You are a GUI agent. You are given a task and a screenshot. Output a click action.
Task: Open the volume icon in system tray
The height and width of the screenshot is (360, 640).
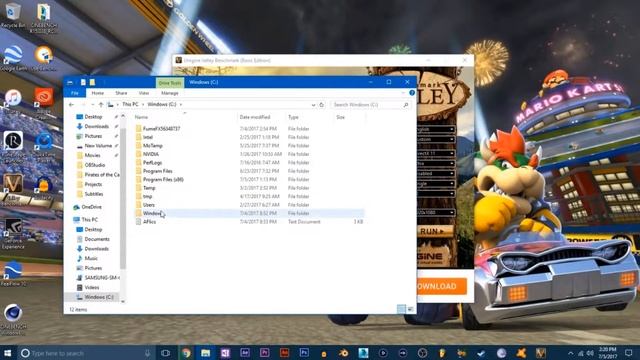(x=590, y=353)
